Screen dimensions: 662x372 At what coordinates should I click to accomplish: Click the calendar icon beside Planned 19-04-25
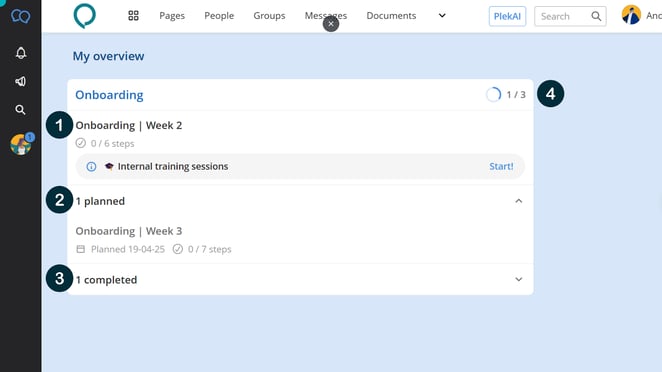pos(81,249)
